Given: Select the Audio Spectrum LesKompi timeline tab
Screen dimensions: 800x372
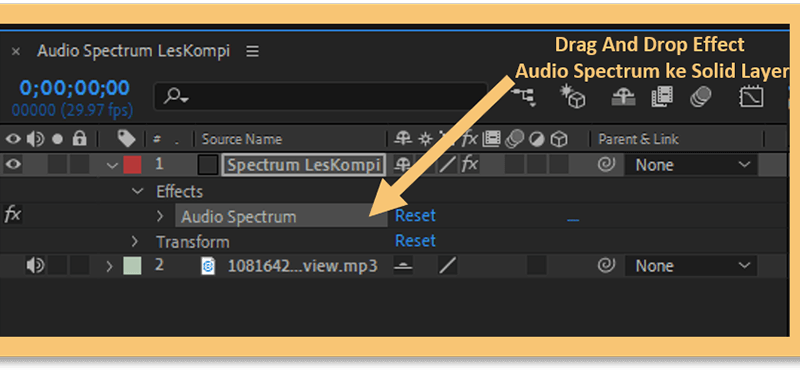Looking at the screenshot, I should pos(133,51).
